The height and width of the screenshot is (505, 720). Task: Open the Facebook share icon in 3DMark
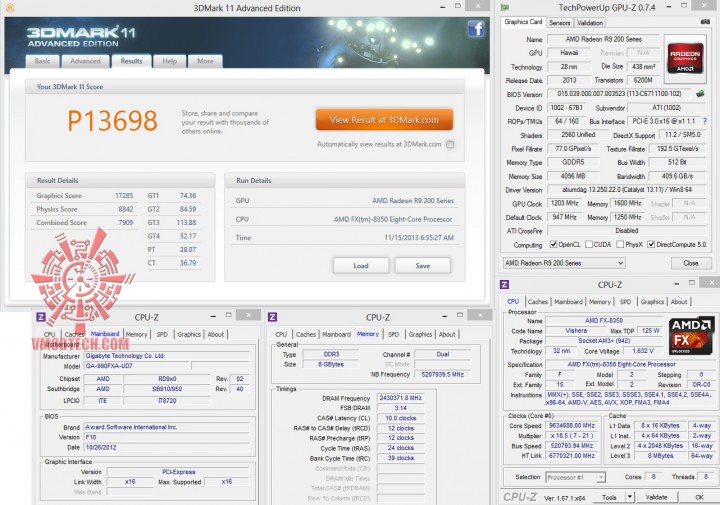(476, 29)
